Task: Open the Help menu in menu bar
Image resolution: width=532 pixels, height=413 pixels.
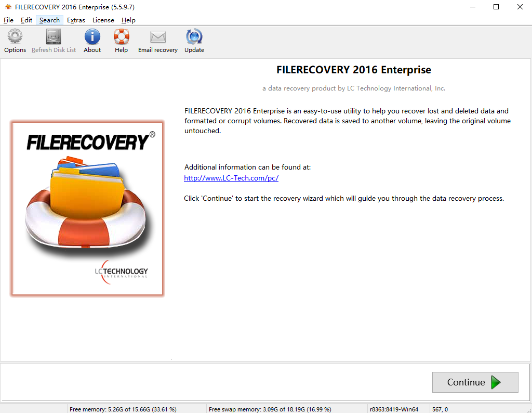Action: [128, 20]
